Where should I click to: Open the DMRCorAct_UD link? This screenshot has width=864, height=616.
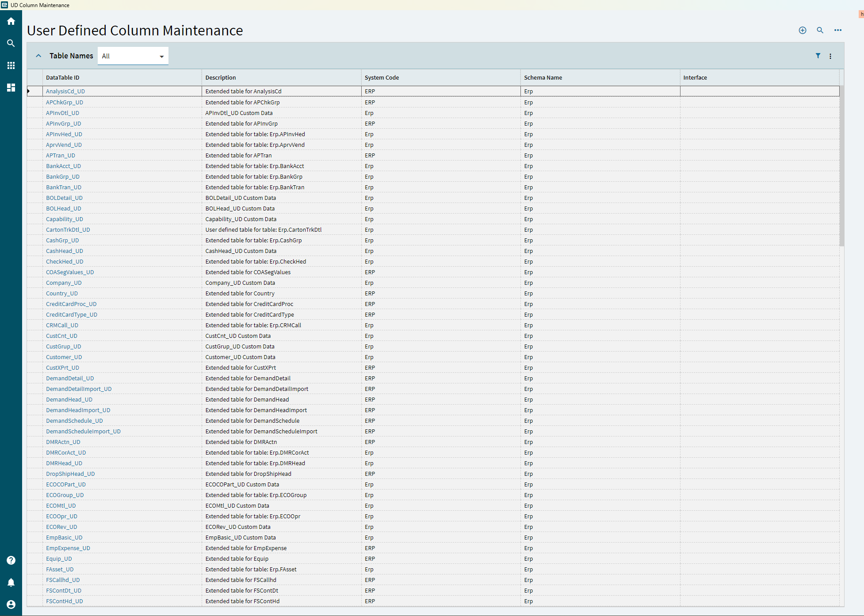[66, 452]
